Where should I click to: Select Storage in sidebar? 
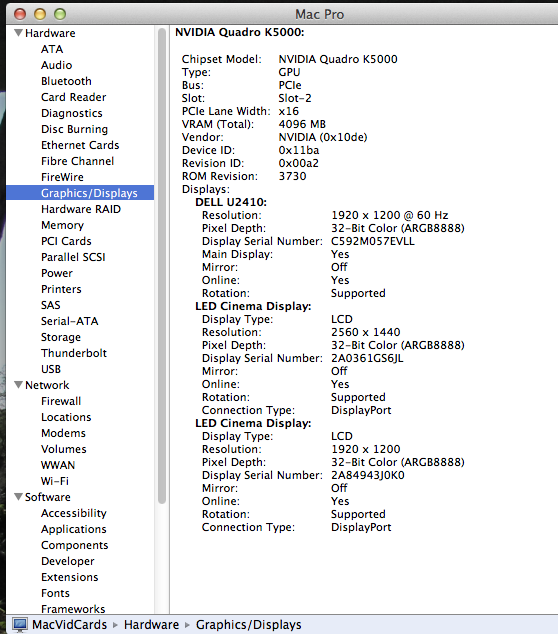(x=61, y=337)
